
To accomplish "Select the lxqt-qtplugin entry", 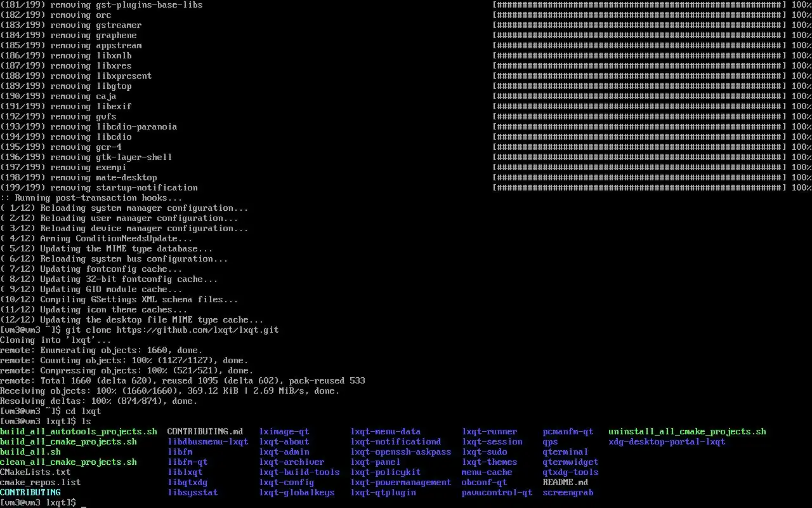I will pos(383,493).
